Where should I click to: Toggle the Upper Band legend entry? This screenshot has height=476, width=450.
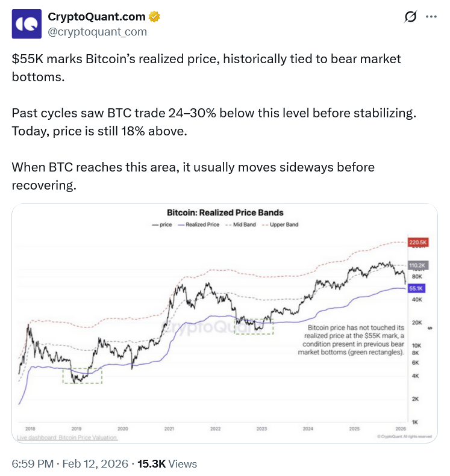pos(280,224)
